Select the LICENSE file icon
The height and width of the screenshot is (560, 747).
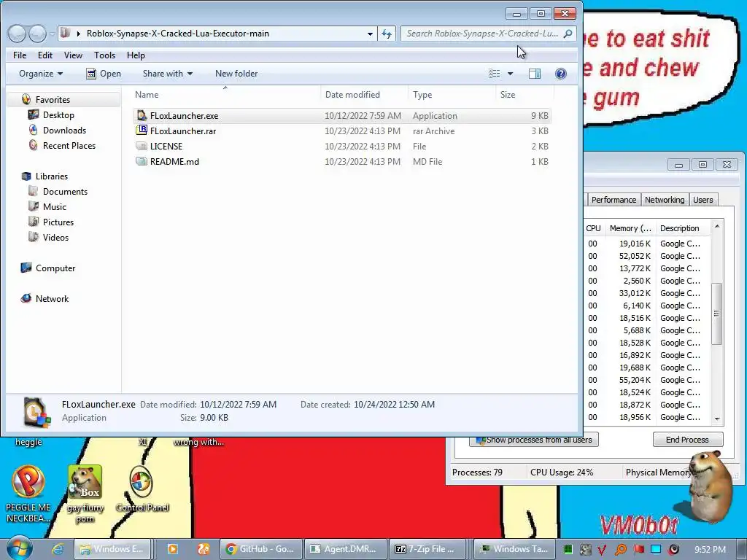142,146
